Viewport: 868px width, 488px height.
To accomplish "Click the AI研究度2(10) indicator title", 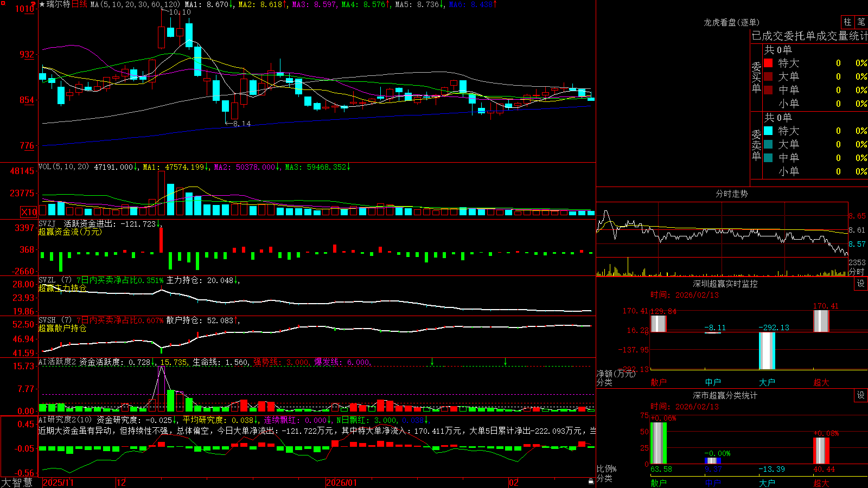I will click(66, 420).
